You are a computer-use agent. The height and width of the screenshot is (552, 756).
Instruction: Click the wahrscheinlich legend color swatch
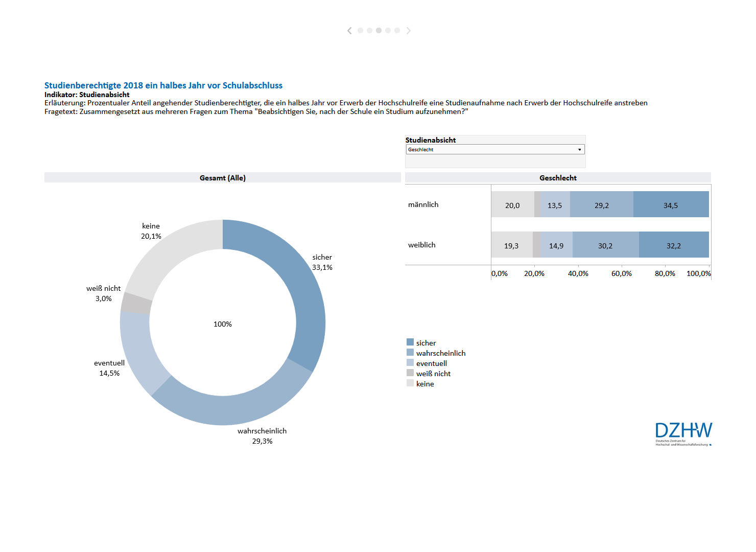pos(410,352)
